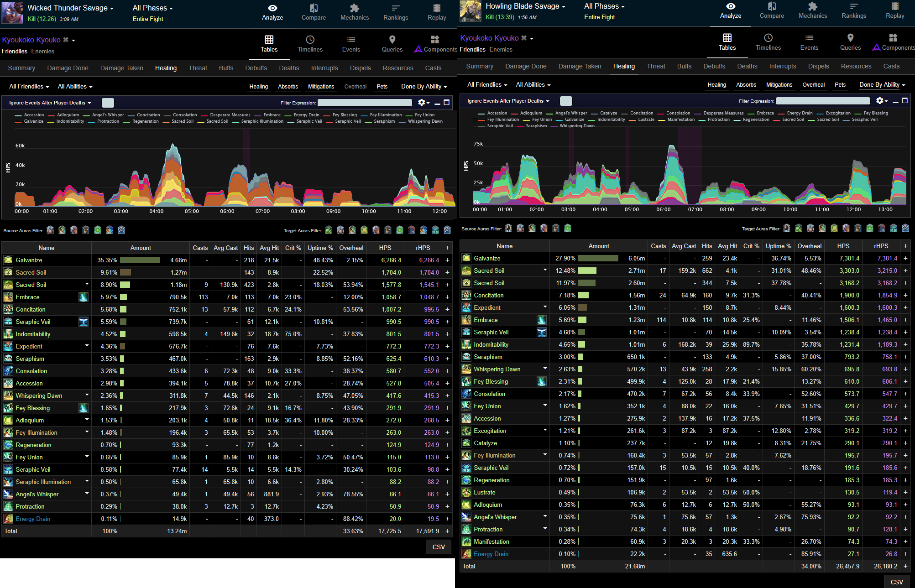Click Catalyze ability icon in Howling Blade table
This screenshot has width=915, height=588.
[x=466, y=443]
